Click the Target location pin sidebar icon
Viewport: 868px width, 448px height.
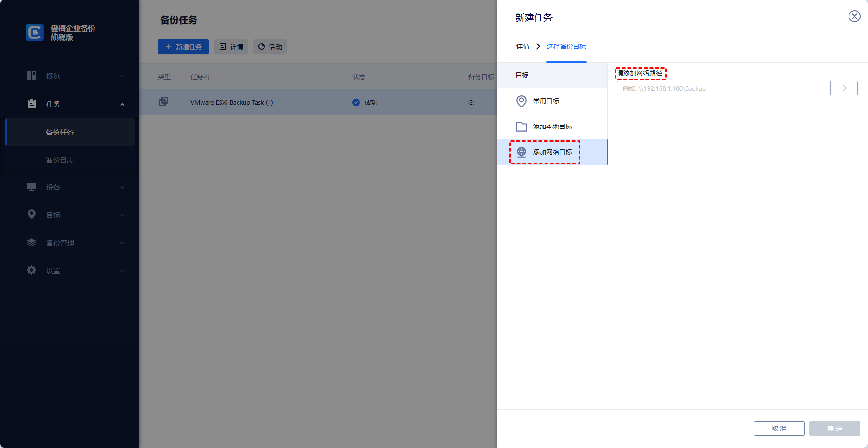click(31, 215)
